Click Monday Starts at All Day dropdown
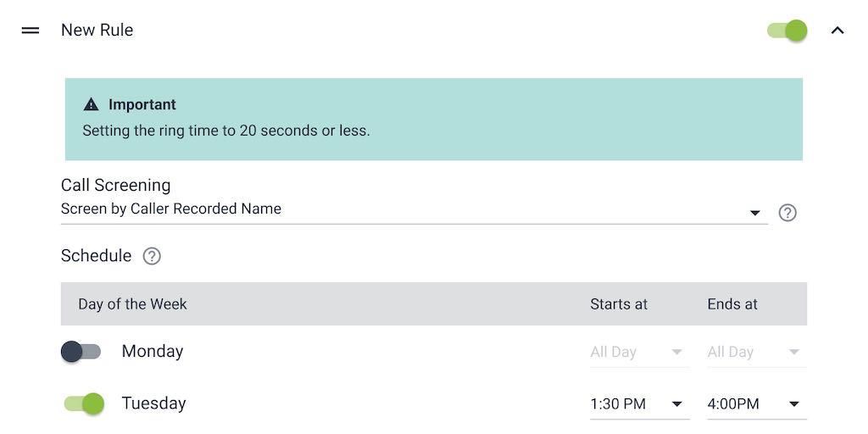 pos(639,352)
